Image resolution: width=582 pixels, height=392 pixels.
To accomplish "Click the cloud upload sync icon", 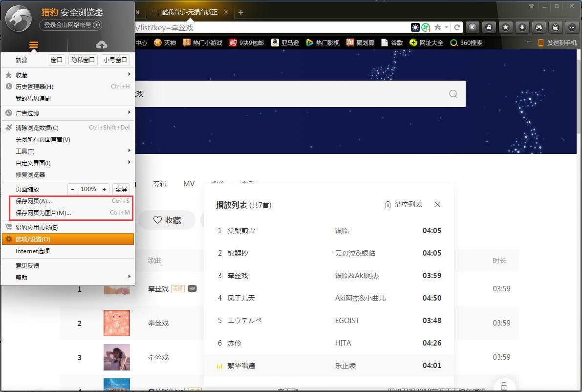I will click(x=101, y=45).
